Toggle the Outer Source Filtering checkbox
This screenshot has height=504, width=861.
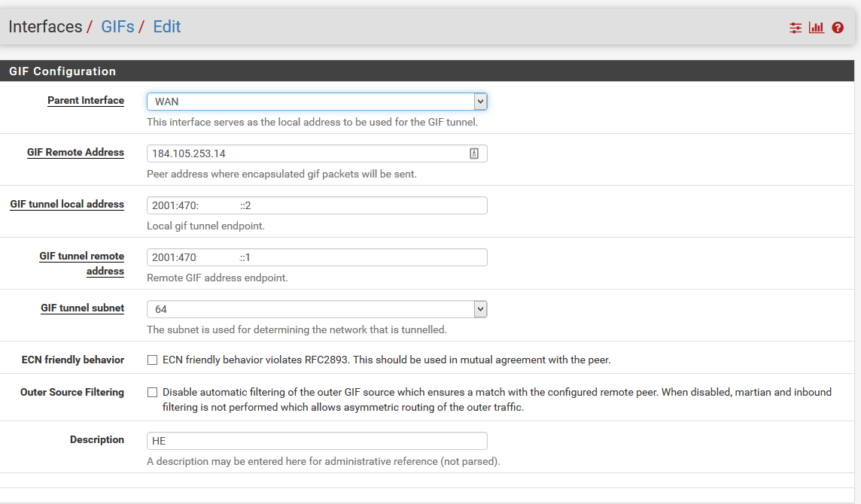pos(153,393)
